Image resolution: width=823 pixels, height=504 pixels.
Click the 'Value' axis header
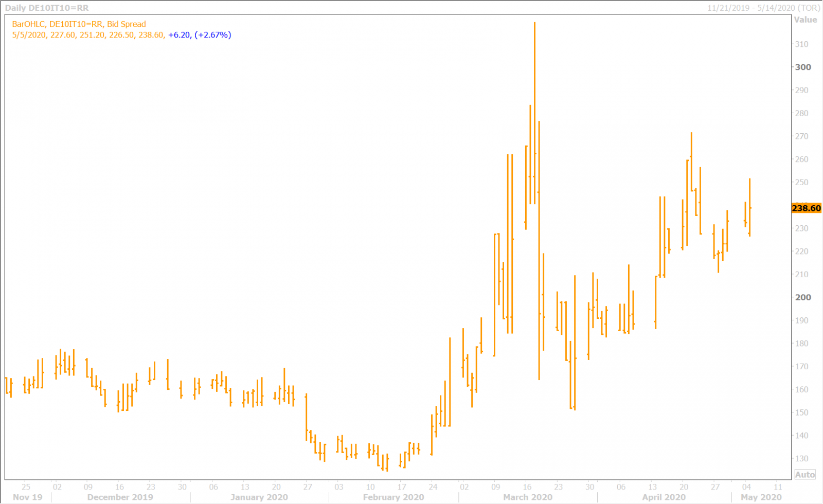[x=806, y=20]
